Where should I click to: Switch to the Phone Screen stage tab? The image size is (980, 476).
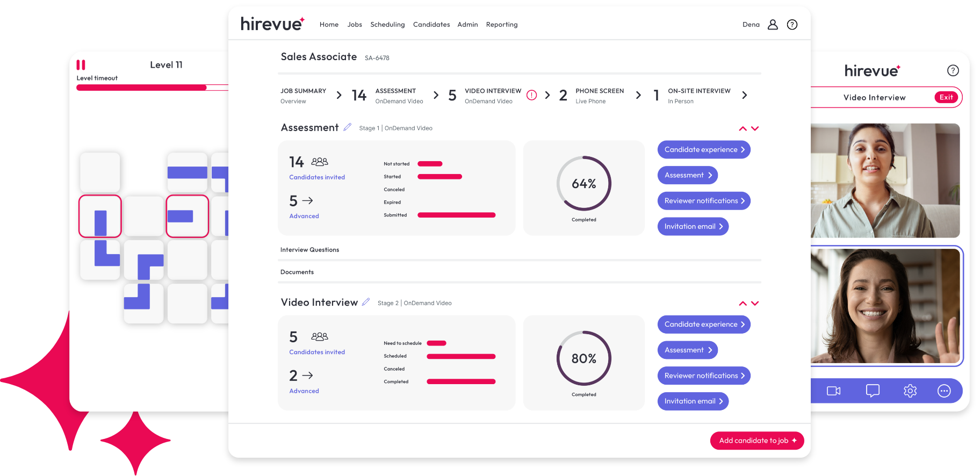point(592,96)
